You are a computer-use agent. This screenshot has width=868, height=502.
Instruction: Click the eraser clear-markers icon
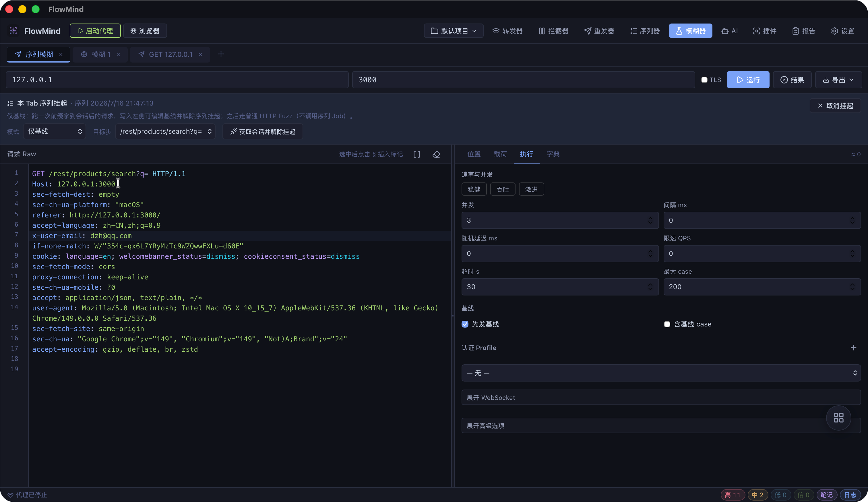click(x=436, y=154)
